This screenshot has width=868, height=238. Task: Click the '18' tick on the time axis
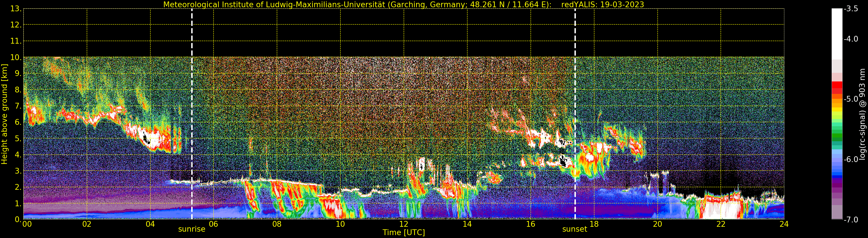click(x=594, y=224)
